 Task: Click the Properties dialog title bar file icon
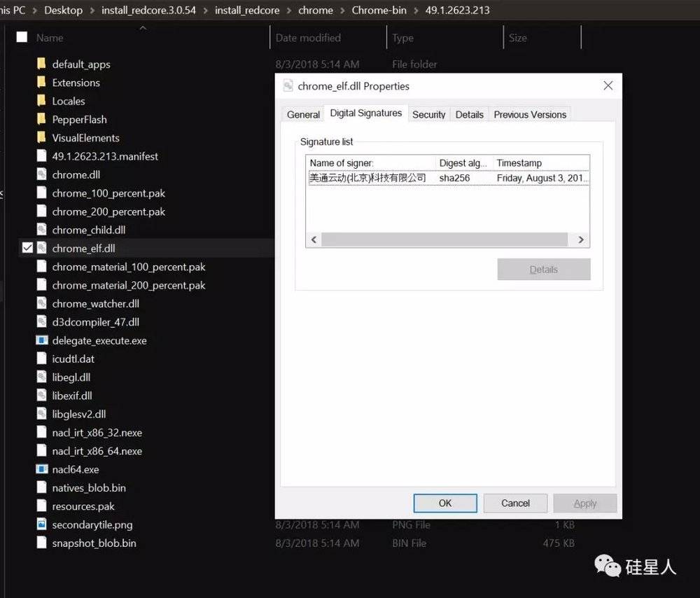click(288, 85)
